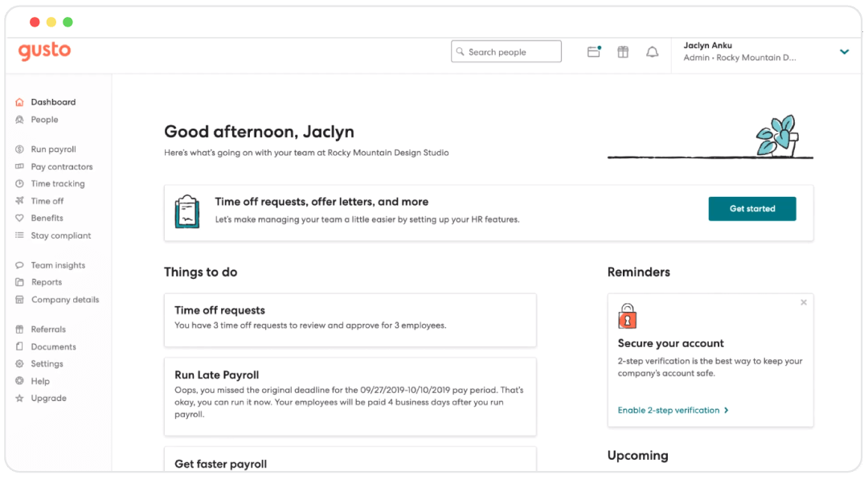Expand the search people field
This screenshot has height=479, width=868.
506,51
